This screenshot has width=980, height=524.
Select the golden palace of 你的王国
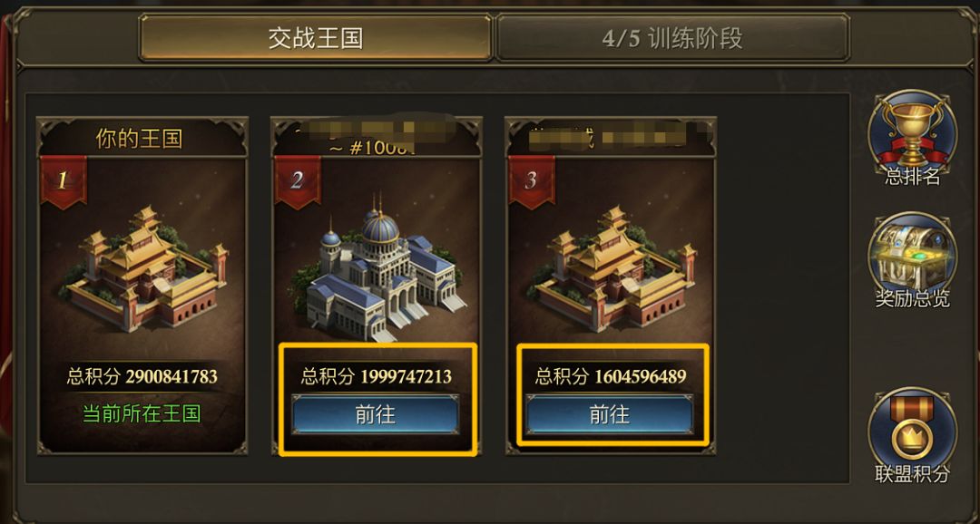(x=143, y=268)
